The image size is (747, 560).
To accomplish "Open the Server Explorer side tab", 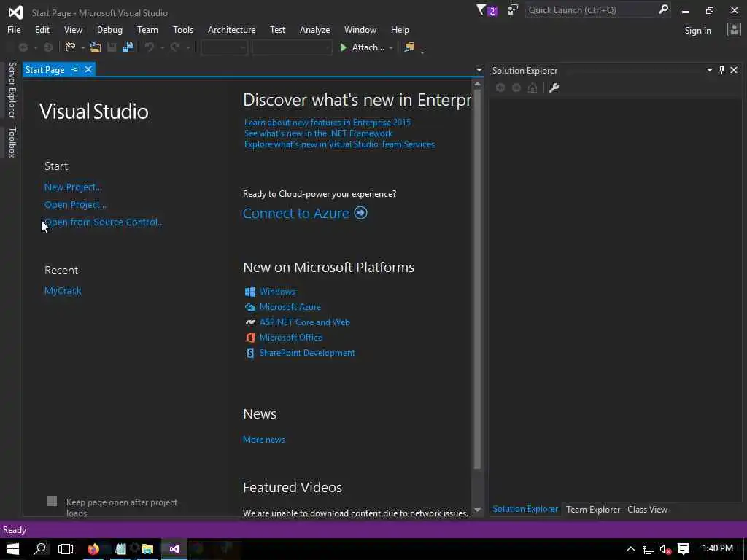I will [x=12, y=90].
